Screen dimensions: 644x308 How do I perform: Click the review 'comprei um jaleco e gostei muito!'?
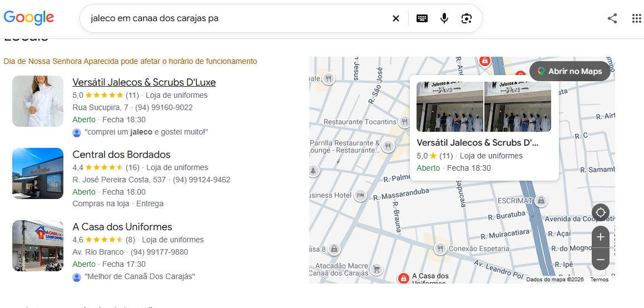tap(147, 132)
